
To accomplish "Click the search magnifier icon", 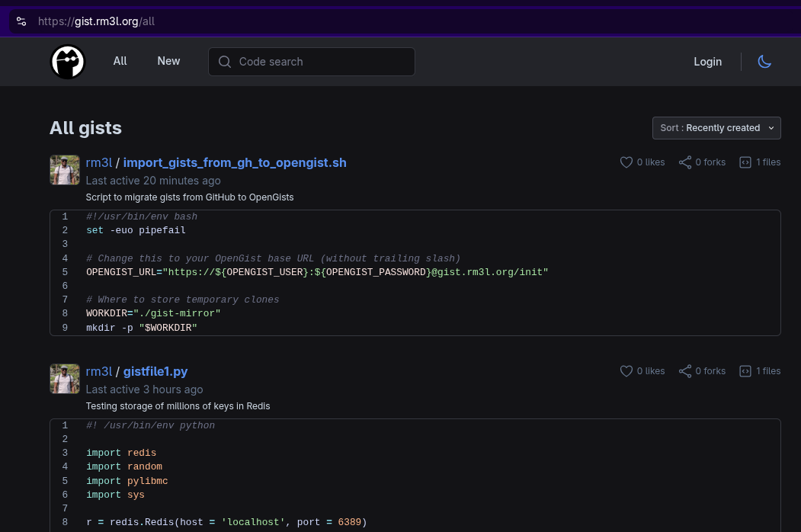I will (224, 62).
